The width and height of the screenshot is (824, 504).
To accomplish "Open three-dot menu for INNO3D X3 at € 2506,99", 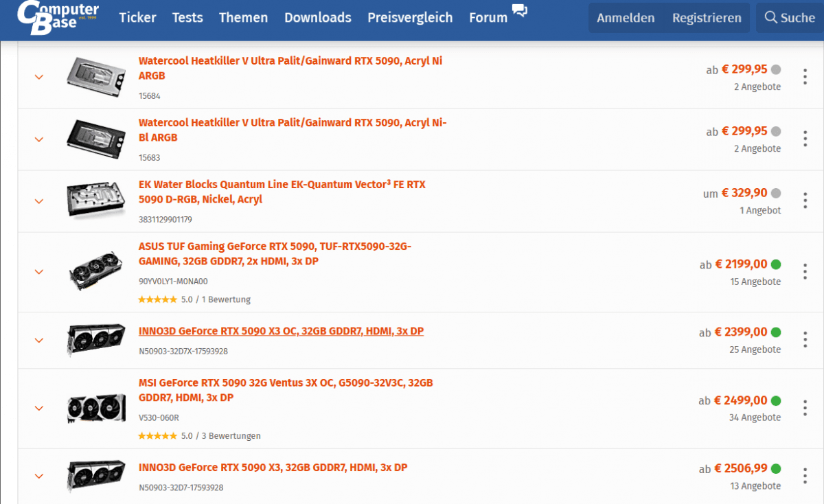I will (x=805, y=475).
